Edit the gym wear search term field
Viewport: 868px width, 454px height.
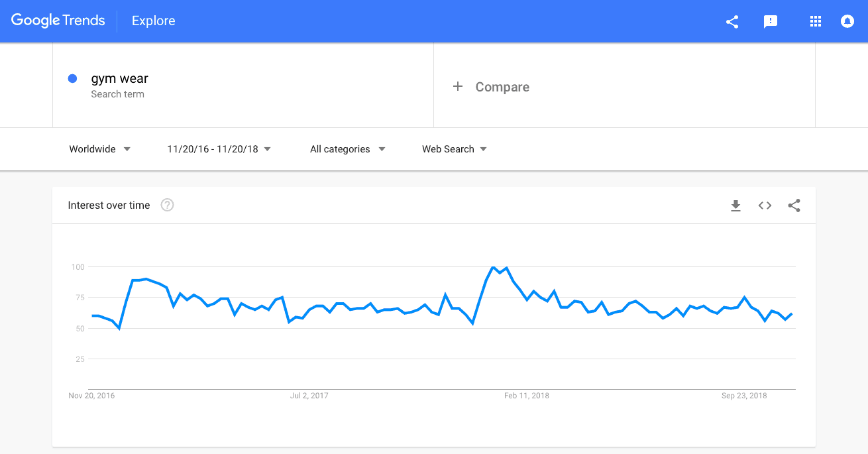243,85
